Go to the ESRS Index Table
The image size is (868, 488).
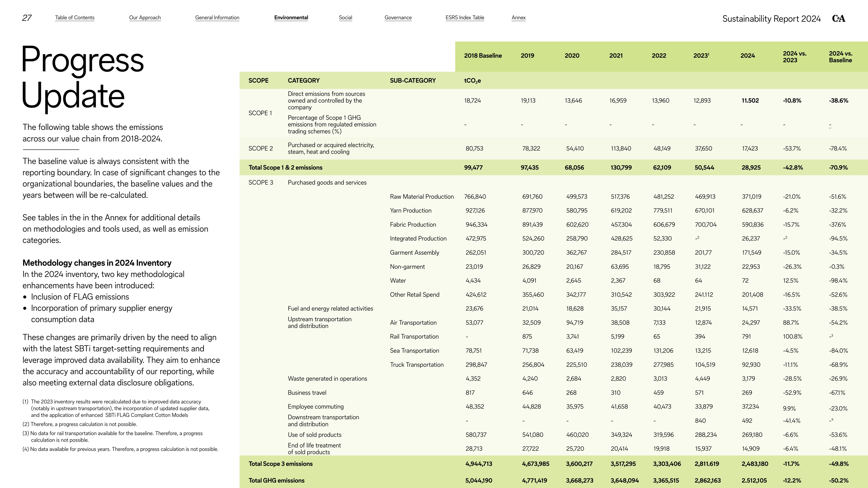click(465, 18)
